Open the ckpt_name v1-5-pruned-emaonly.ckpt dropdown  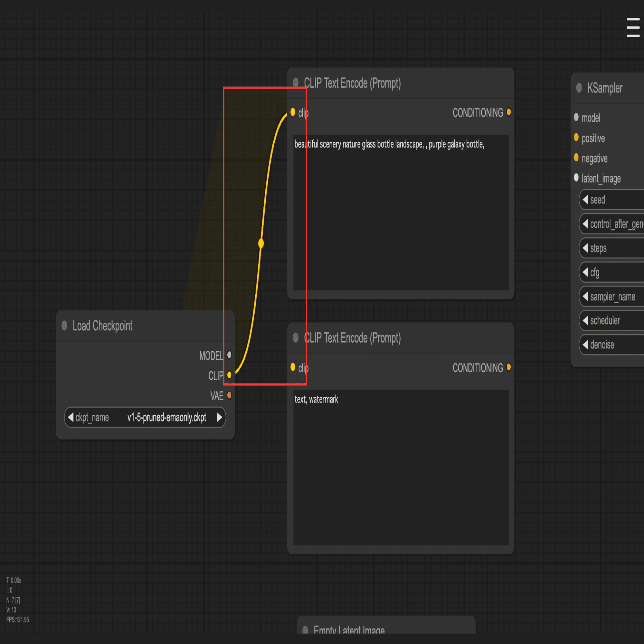(145, 417)
